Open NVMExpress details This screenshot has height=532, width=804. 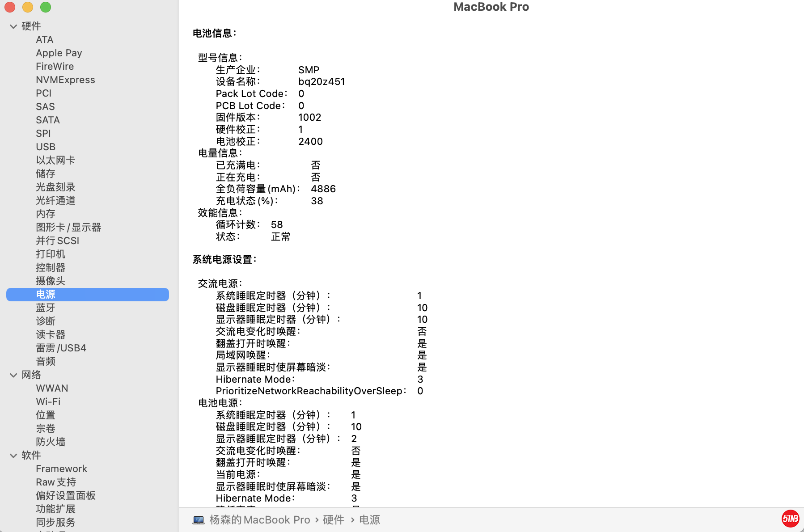tap(65, 80)
